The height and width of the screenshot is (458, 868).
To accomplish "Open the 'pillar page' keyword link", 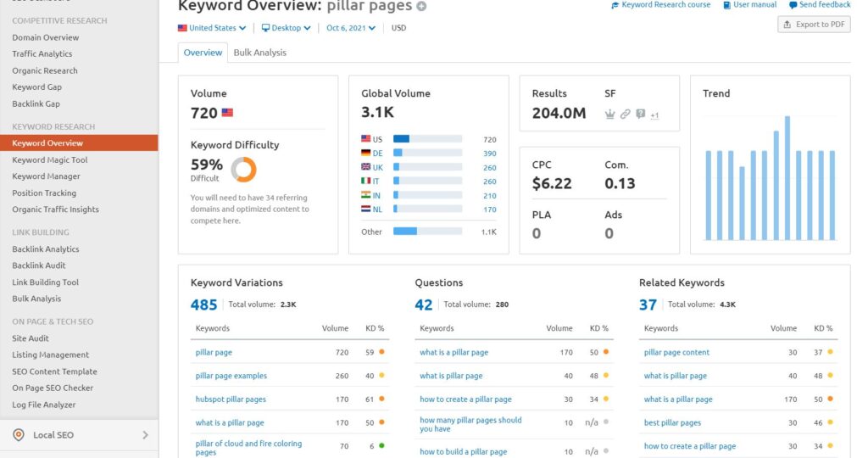I will click(x=214, y=352).
